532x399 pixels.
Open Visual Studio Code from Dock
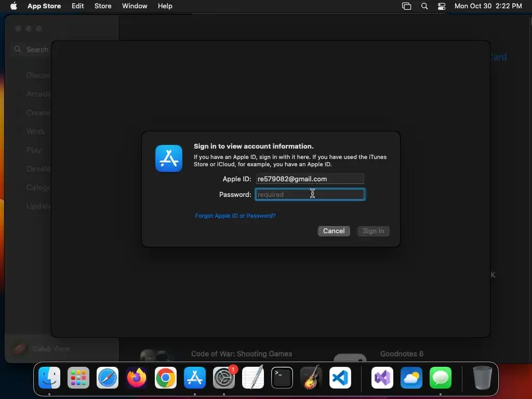point(340,378)
